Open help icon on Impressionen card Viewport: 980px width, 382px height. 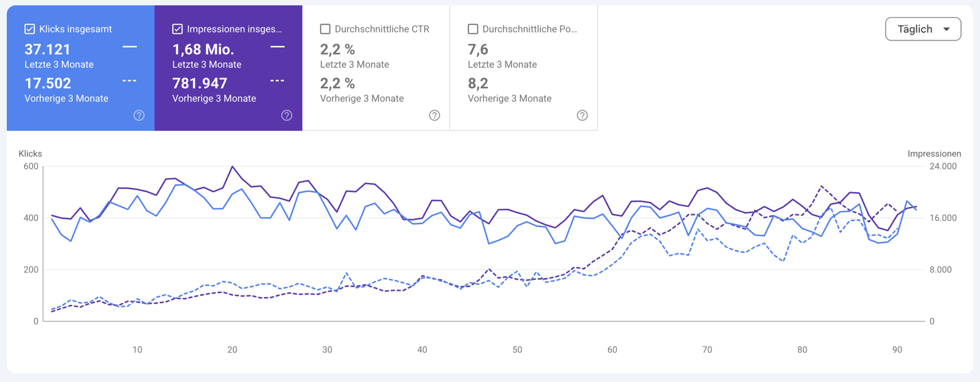[x=287, y=115]
